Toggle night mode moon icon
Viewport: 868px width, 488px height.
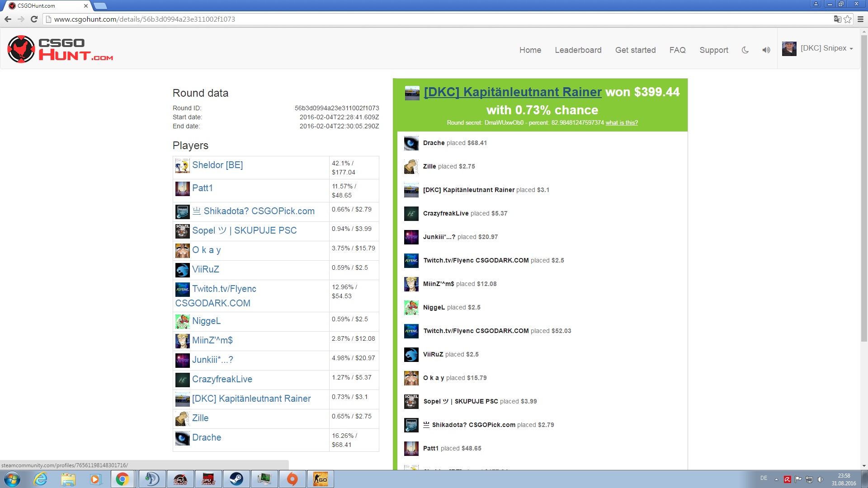tap(745, 50)
